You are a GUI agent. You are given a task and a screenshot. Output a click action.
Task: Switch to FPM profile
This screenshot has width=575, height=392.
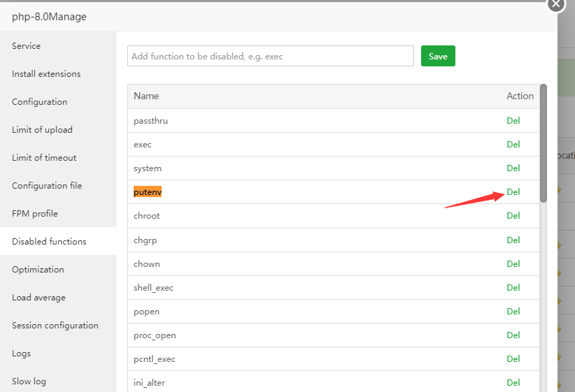[35, 214]
